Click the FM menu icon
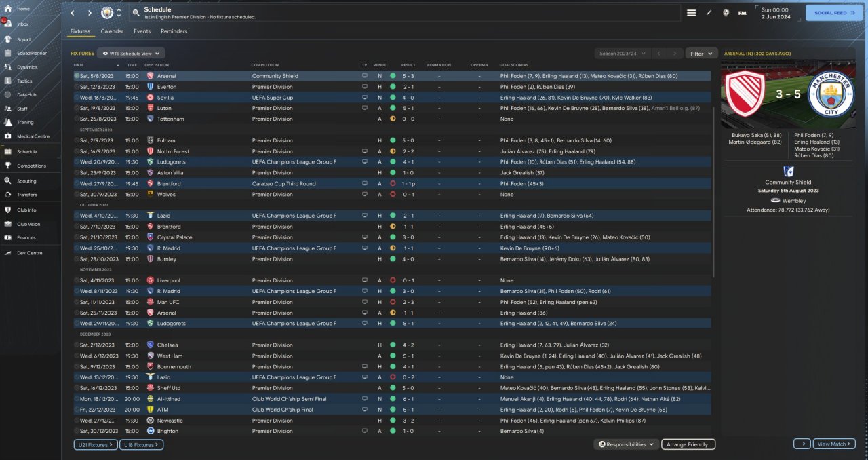Image resolution: width=868 pixels, height=460 pixels. (742, 13)
